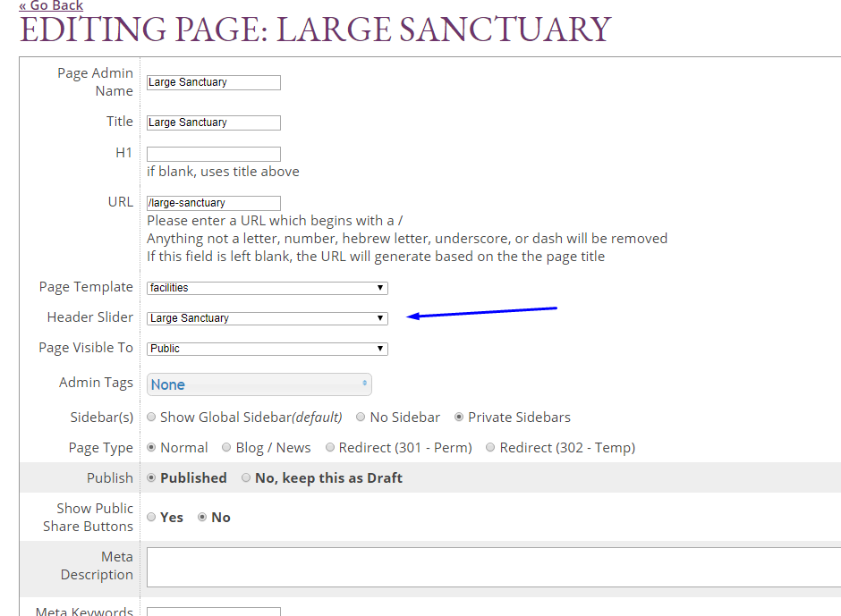The image size is (841, 616).
Task: Set Page Type to Normal
Action: (x=151, y=447)
